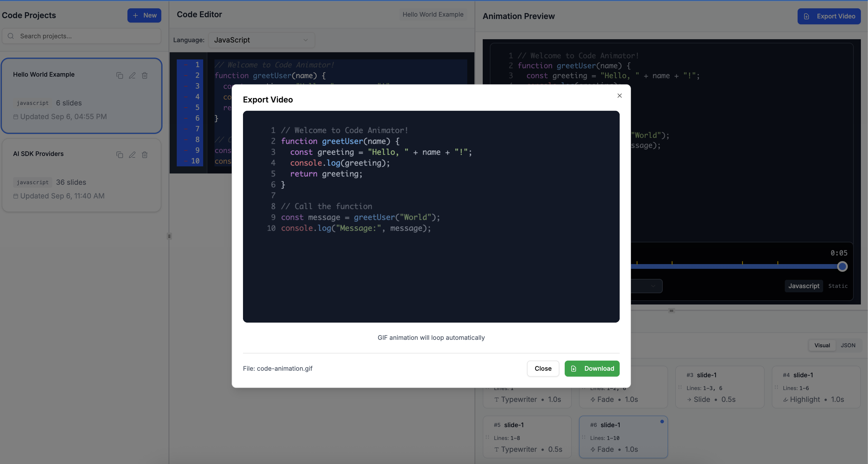This screenshot has height=464, width=868.
Task: Click the green Download button
Action: coord(592,368)
